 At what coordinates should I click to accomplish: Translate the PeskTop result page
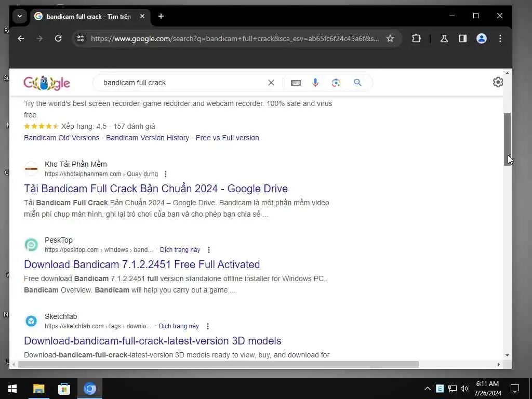point(180,250)
